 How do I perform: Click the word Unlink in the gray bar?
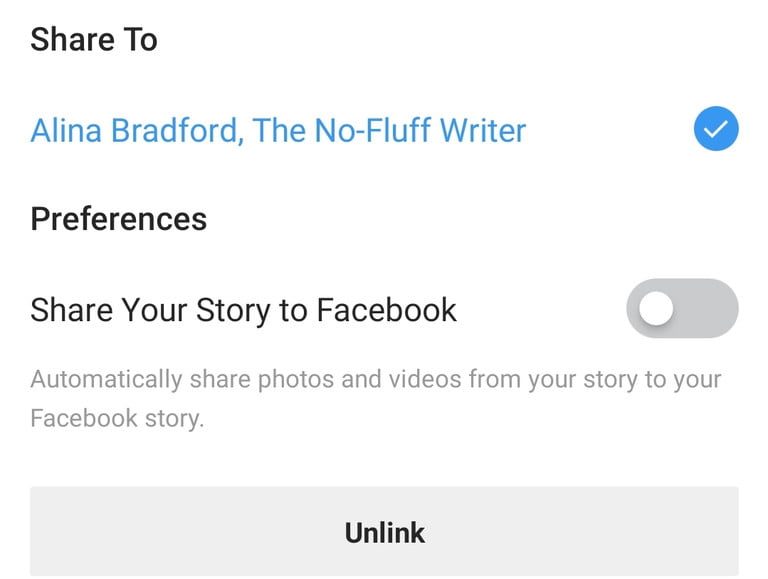(x=384, y=532)
